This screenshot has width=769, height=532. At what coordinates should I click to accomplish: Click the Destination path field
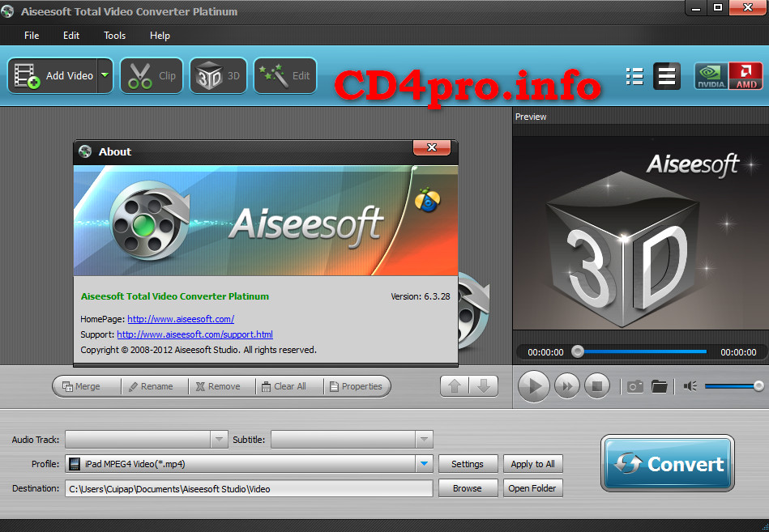click(x=249, y=488)
